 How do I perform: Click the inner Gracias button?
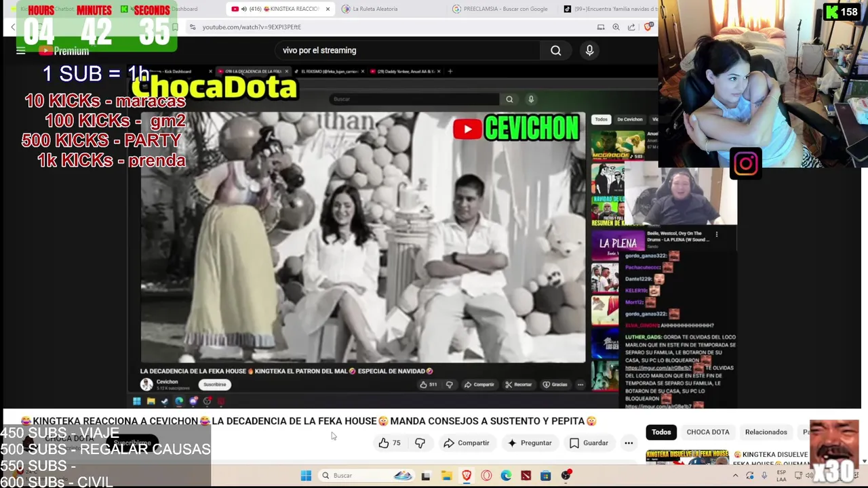555,384
